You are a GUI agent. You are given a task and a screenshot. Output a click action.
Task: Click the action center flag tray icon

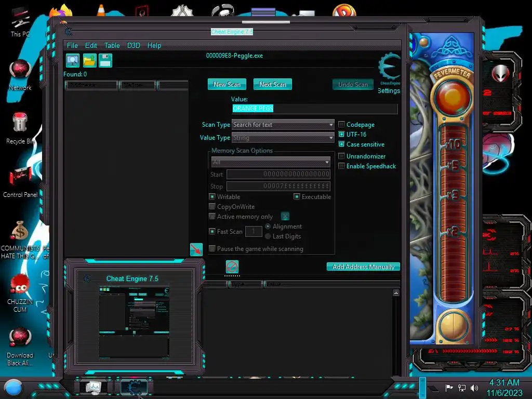pyautogui.click(x=449, y=388)
